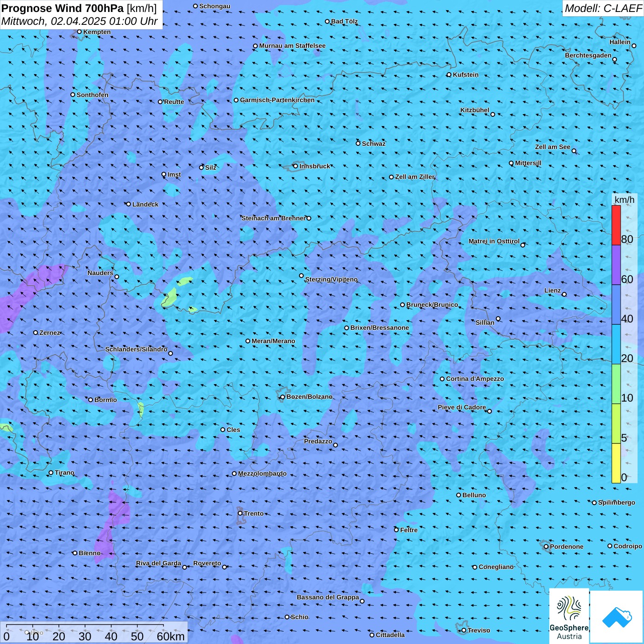Image resolution: width=644 pixels, height=644 pixels.
Task: Click the Codroipo label
Action: click(628, 546)
